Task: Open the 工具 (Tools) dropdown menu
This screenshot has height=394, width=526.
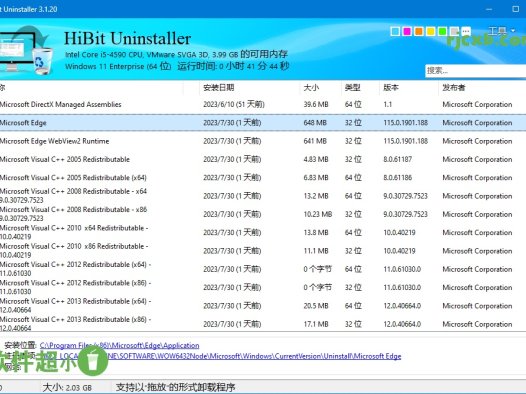Action: [x=501, y=31]
